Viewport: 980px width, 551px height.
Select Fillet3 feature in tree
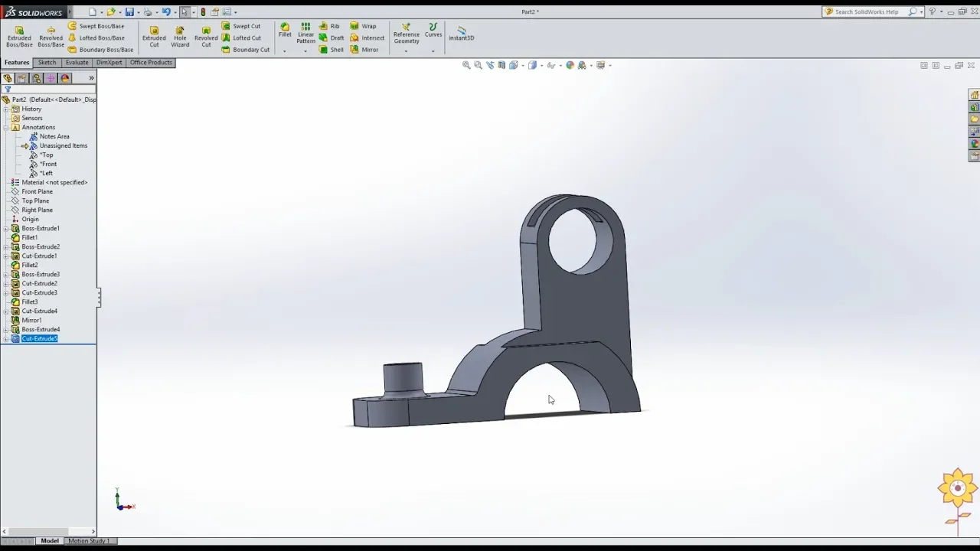pyautogui.click(x=29, y=302)
